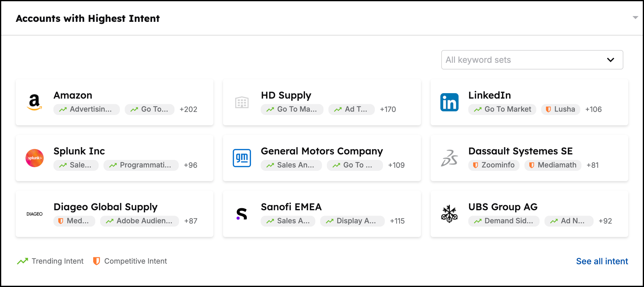Click the Amazon logo icon

click(x=34, y=102)
